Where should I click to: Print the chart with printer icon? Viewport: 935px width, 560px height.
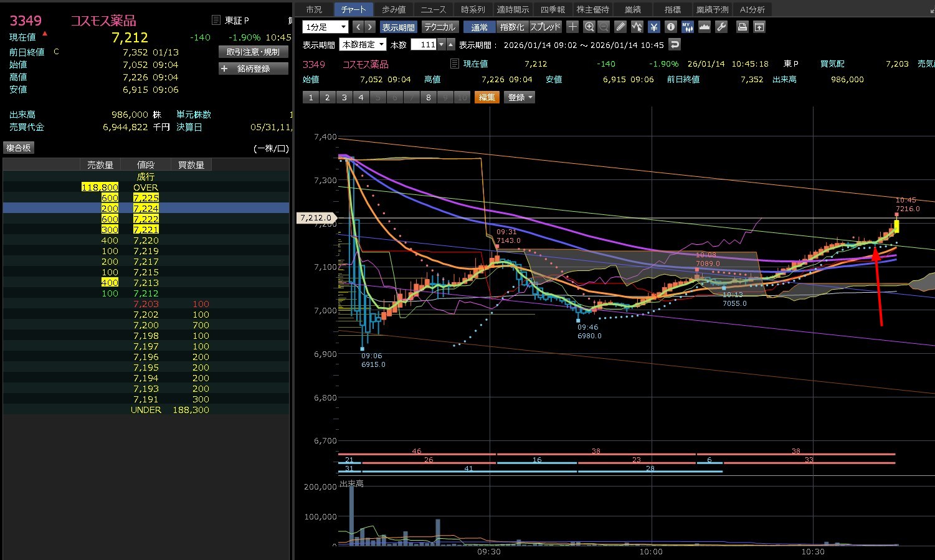coord(742,27)
